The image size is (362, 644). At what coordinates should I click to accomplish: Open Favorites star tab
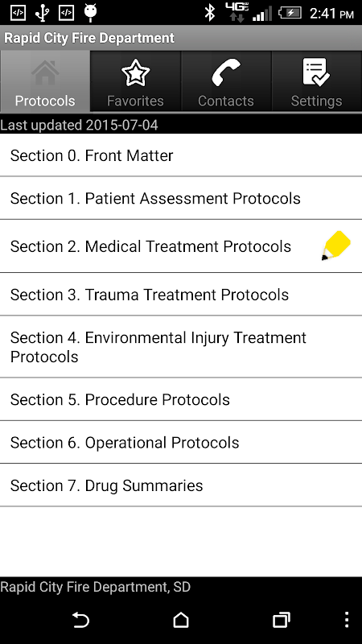click(135, 81)
